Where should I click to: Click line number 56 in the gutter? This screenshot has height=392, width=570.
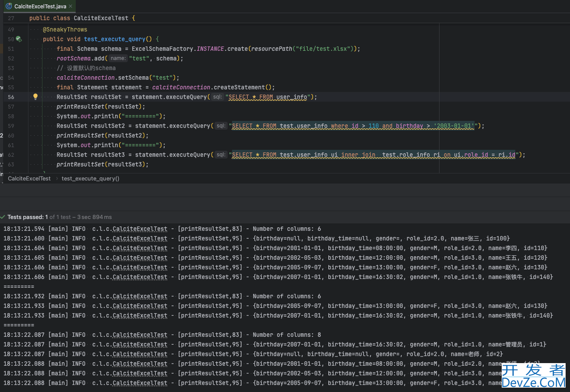click(11, 97)
